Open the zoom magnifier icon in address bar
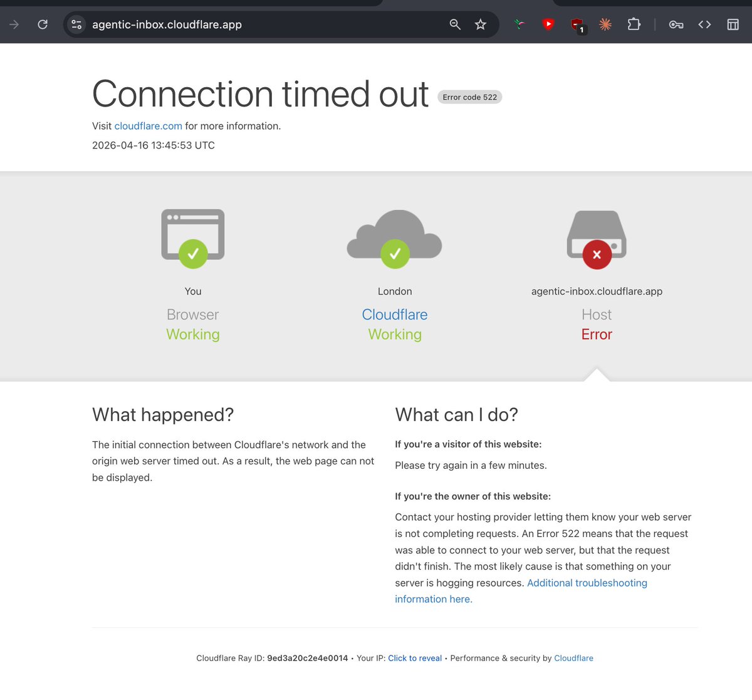The width and height of the screenshot is (752, 700). tap(455, 24)
